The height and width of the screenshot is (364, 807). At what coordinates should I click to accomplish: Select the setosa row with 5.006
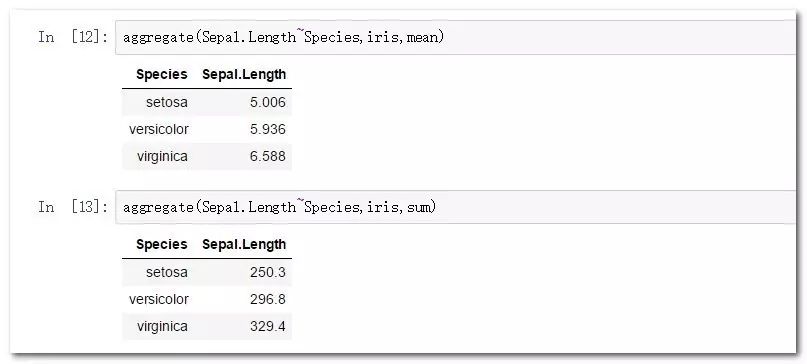207,102
